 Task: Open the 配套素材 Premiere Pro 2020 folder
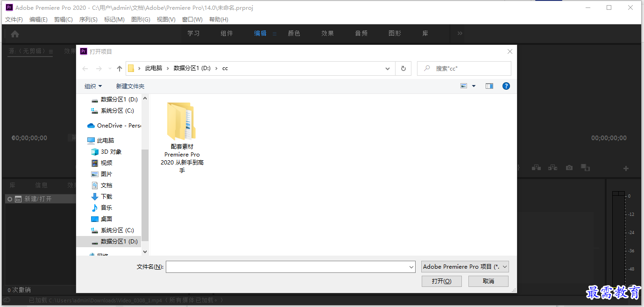(x=182, y=138)
